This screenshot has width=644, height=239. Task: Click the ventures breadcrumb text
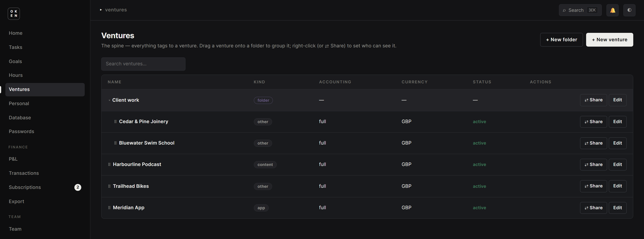pos(116,10)
